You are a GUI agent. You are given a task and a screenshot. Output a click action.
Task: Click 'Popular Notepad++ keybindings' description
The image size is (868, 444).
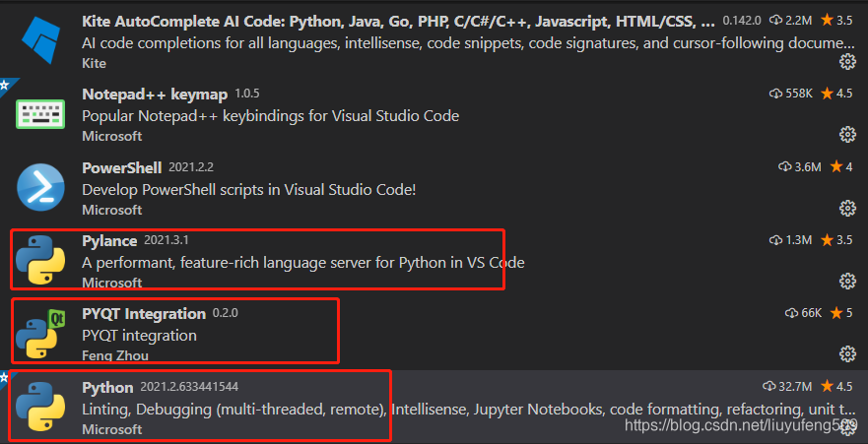tap(270, 116)
